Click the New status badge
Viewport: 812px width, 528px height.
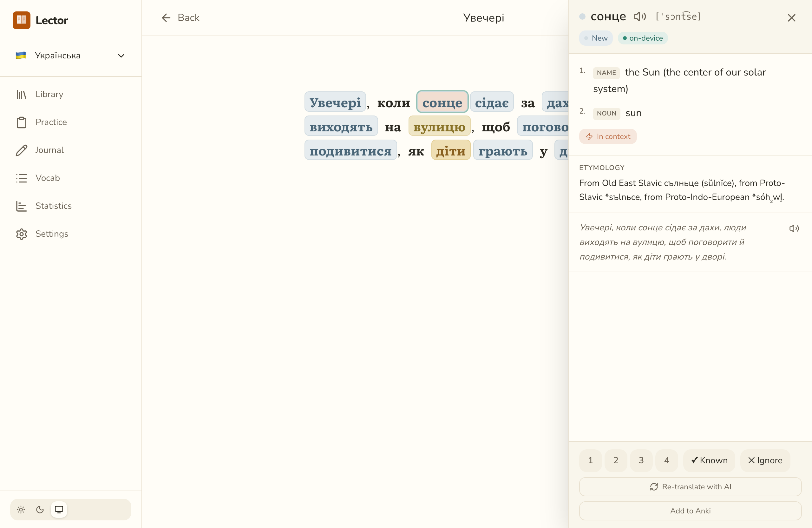596,38
